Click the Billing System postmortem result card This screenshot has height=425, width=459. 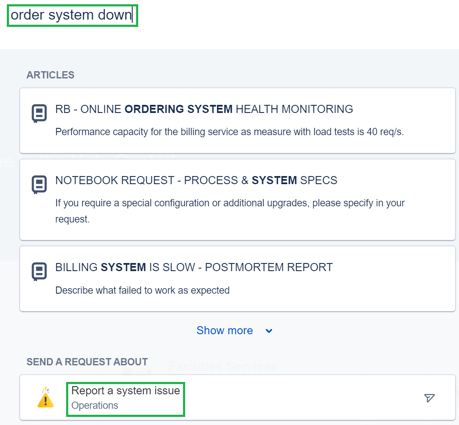point(237,279)
